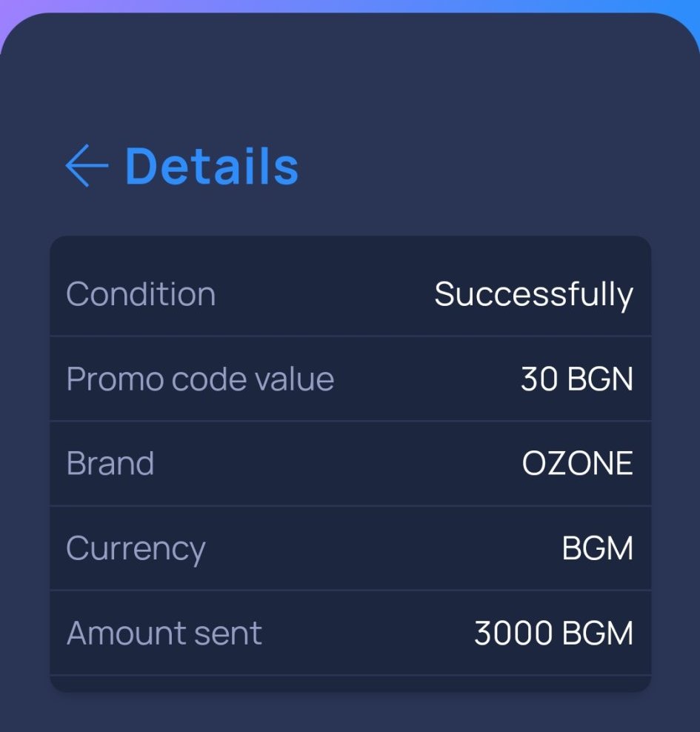Tap the back arrow icon
The image size is (700, 732).
click(87, 165)
